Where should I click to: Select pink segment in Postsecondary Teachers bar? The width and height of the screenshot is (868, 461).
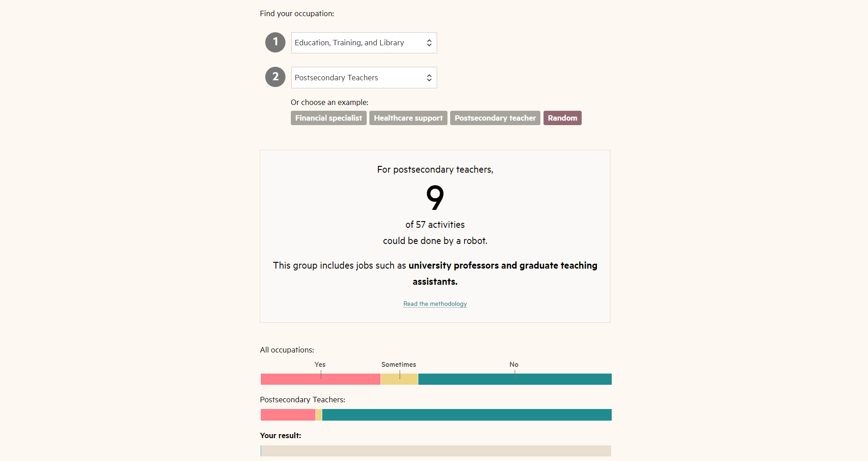(288, 415)
